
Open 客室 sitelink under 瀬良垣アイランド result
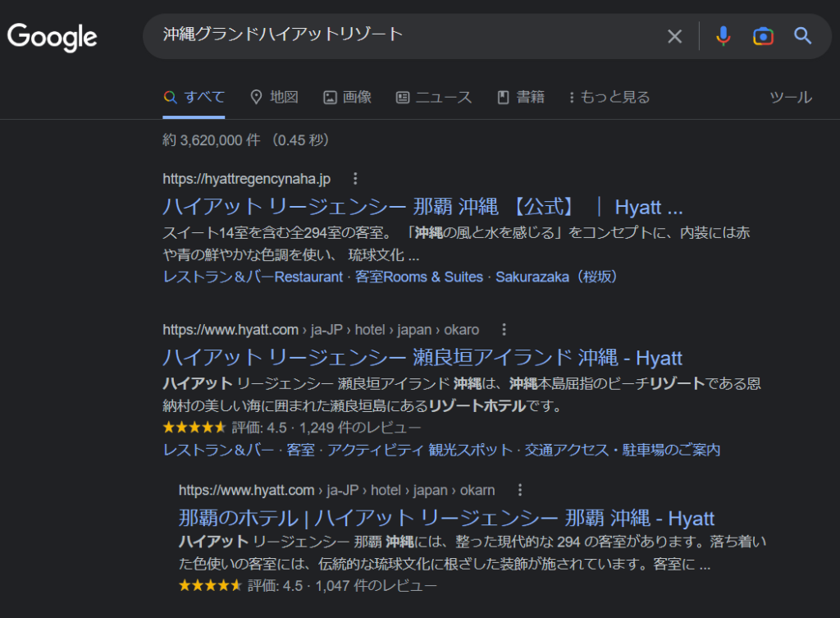pyautogui.click(x=300, y=450)
